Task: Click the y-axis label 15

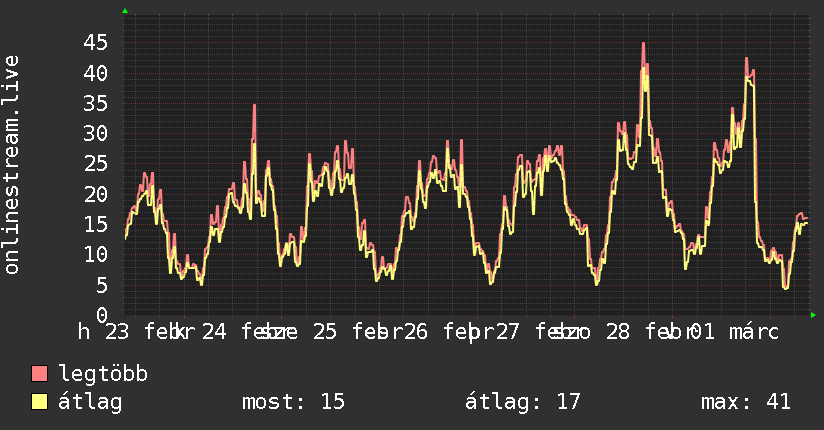Action: pos(96,224)
